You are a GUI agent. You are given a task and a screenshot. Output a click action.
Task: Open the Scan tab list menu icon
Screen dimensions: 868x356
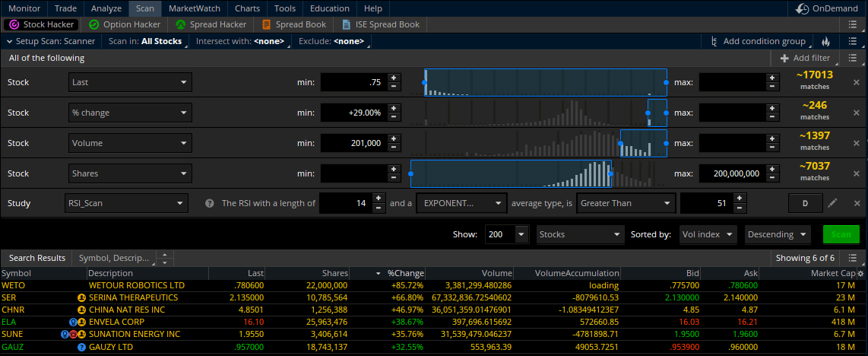point(853,24)
